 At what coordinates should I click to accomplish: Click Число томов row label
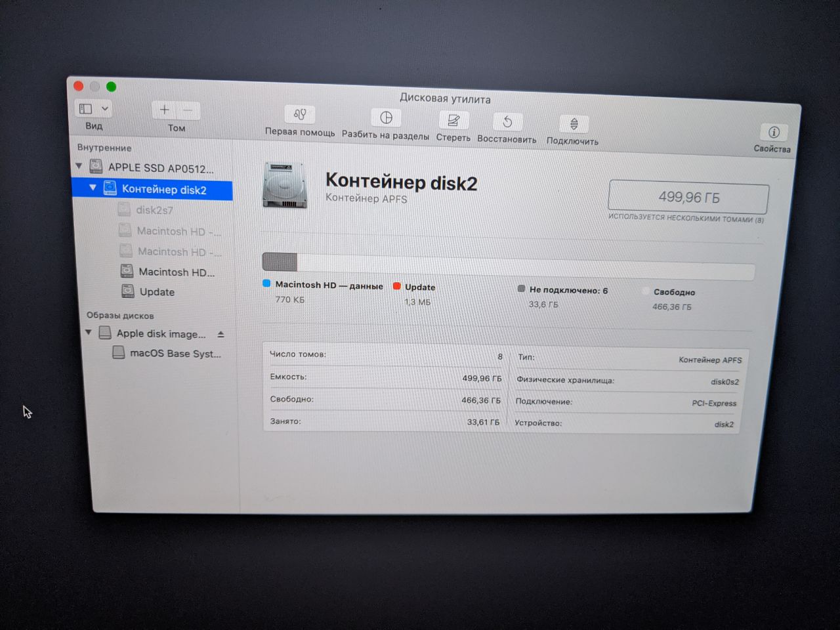tap(297, 354)
